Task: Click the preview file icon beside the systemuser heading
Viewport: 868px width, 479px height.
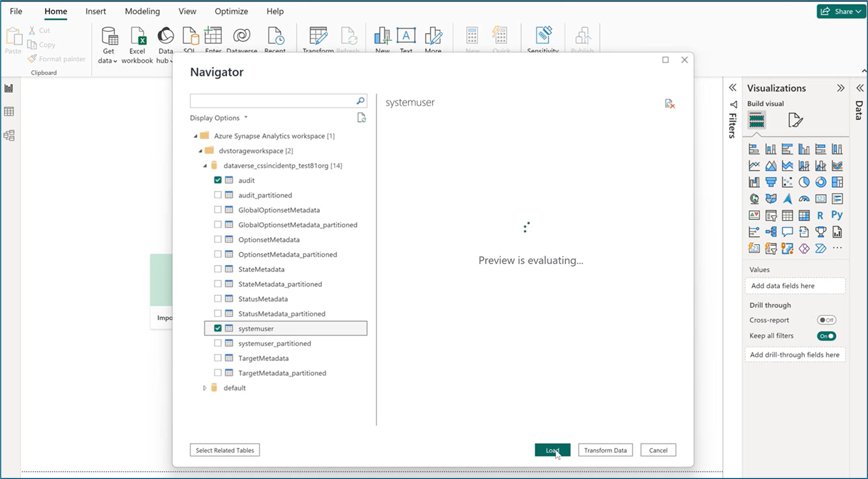Action: pos(670,104)
